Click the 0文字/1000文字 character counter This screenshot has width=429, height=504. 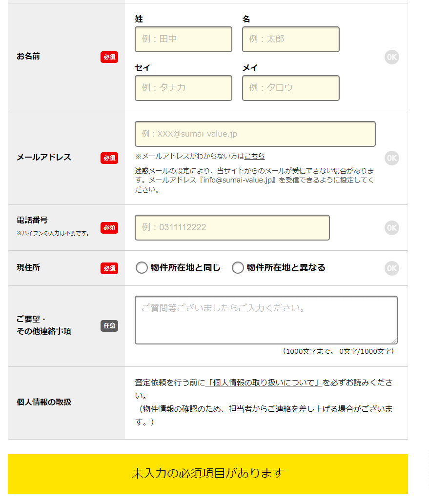tap(366, 351)
